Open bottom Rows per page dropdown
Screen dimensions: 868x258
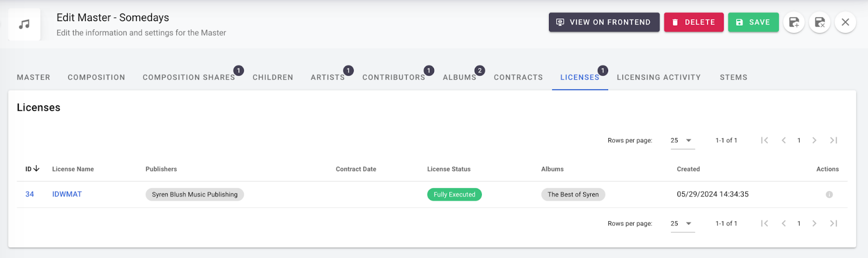682,223
